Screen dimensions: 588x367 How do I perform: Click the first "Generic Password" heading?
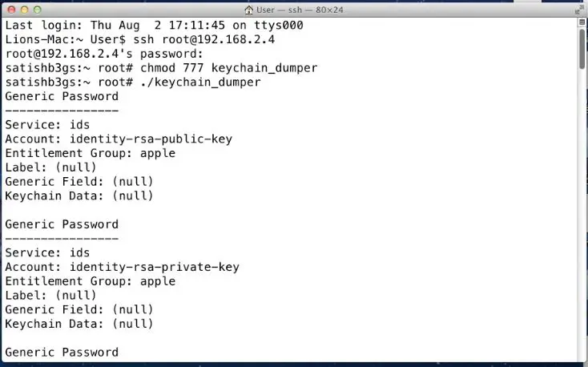point(62,96)
